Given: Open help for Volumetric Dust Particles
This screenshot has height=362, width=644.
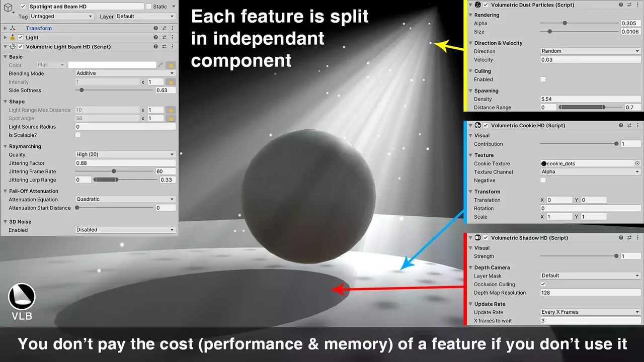Looking at the screenshot, I should (x=621, y=5).
